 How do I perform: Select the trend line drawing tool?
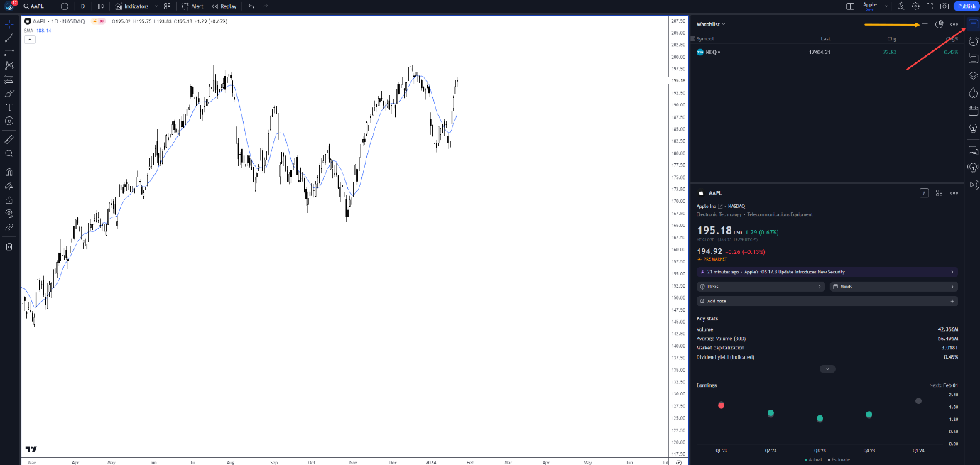pos(9,38)
